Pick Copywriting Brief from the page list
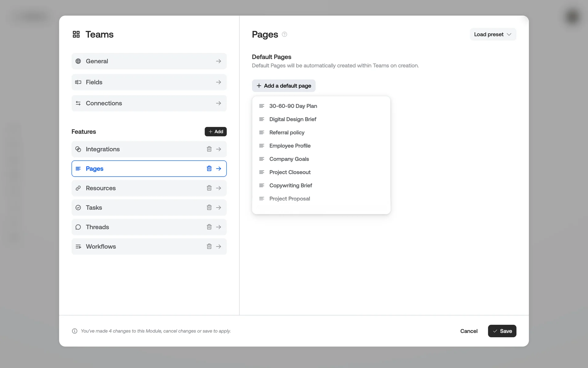The image size is (588, 368). (290, 186)
